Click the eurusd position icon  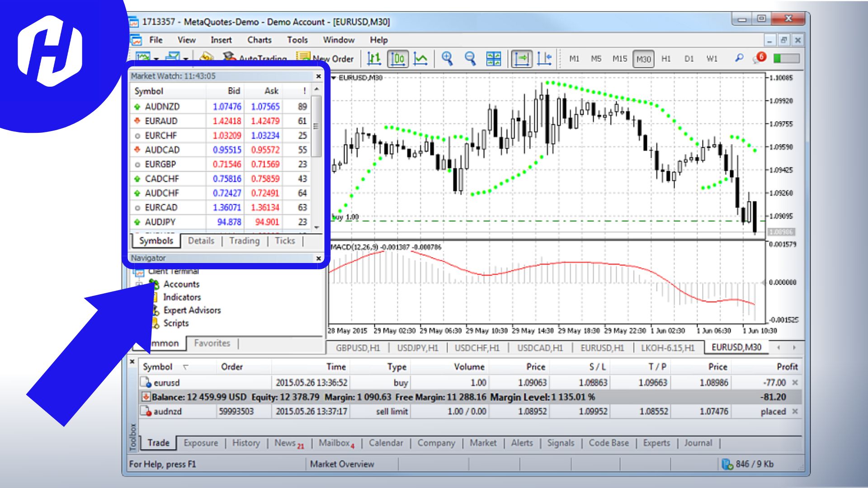coord(146,382)
